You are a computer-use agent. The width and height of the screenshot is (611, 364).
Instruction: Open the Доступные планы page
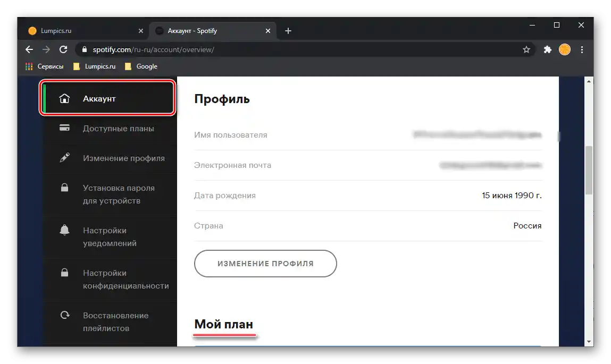coord(118,128)
